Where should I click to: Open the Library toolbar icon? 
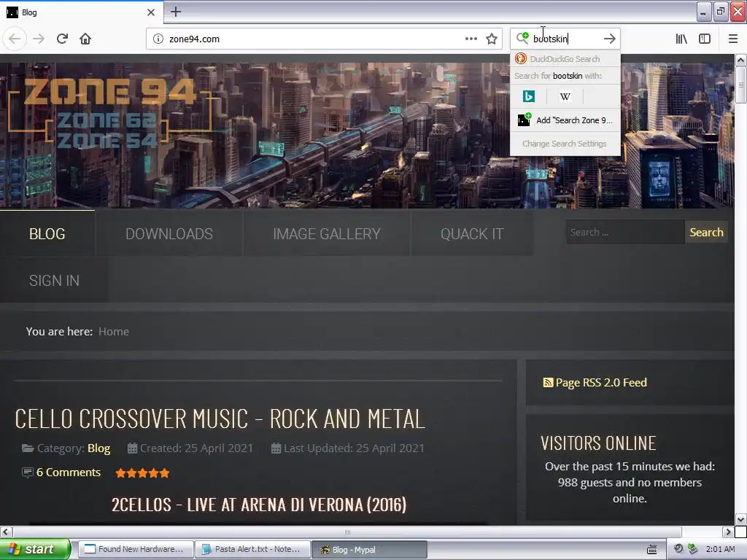[x=681, y=39]
